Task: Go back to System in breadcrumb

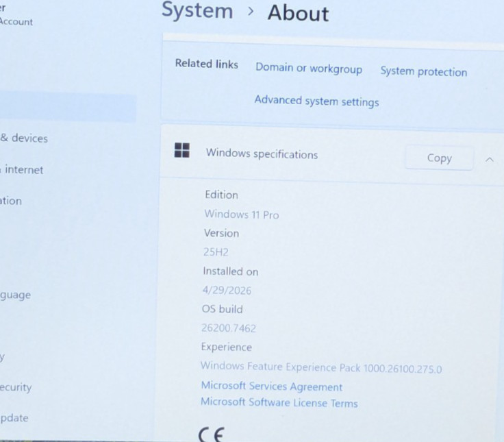Action: pyautogui.click(x=197, y=10)
